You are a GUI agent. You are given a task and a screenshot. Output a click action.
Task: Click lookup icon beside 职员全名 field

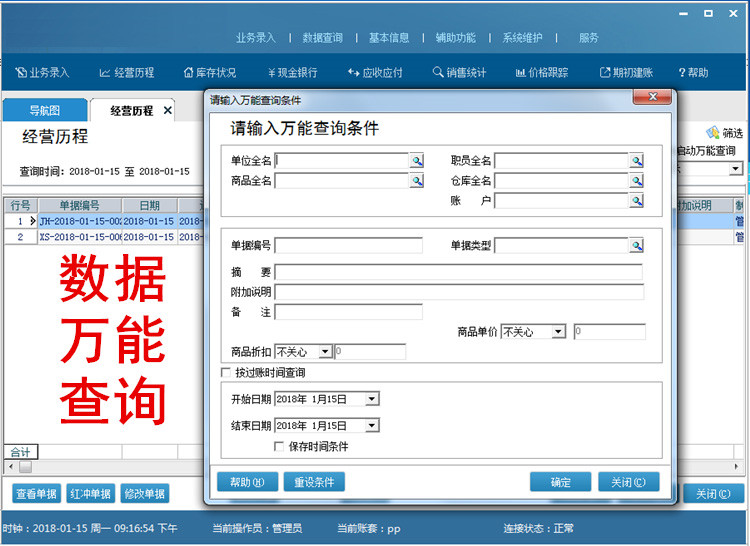pos(636,161)
